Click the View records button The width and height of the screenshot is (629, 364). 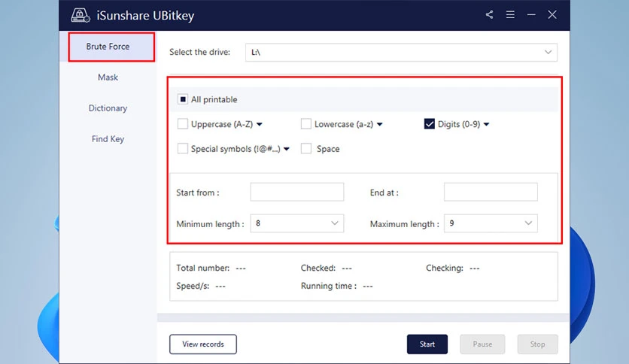click(203, 344)
